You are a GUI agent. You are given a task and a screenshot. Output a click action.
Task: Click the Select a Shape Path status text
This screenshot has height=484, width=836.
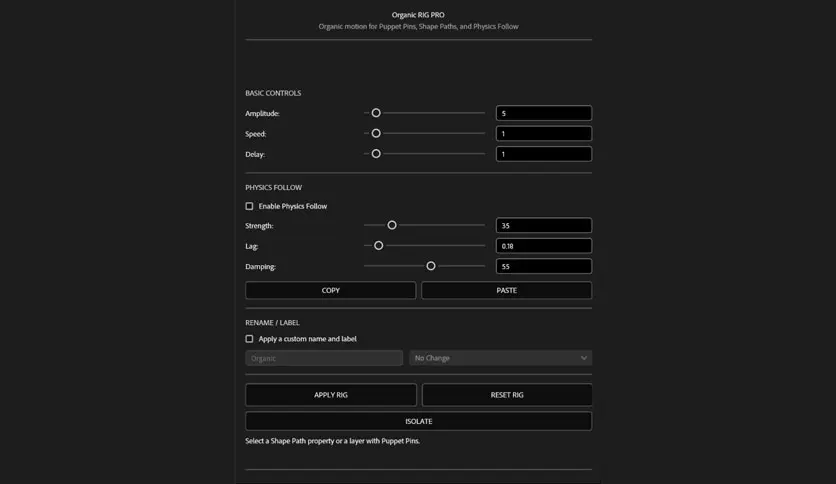tap(332, 441)
